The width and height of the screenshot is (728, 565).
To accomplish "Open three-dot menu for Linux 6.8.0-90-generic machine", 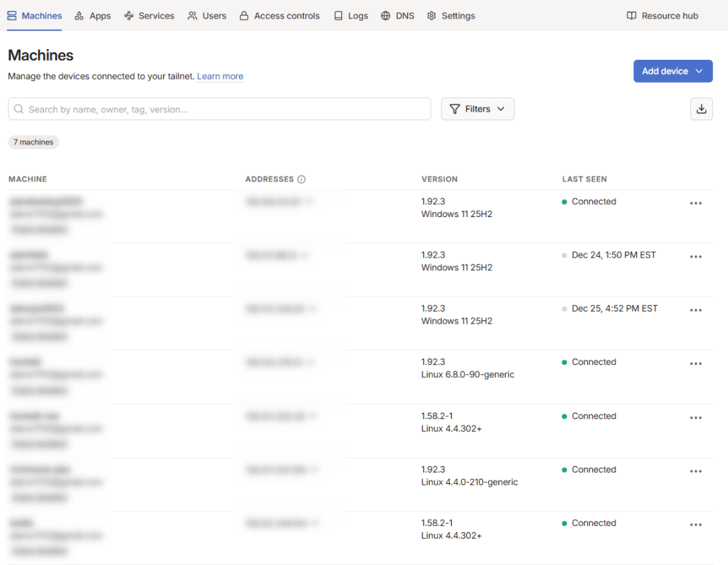I will point(695,364).
